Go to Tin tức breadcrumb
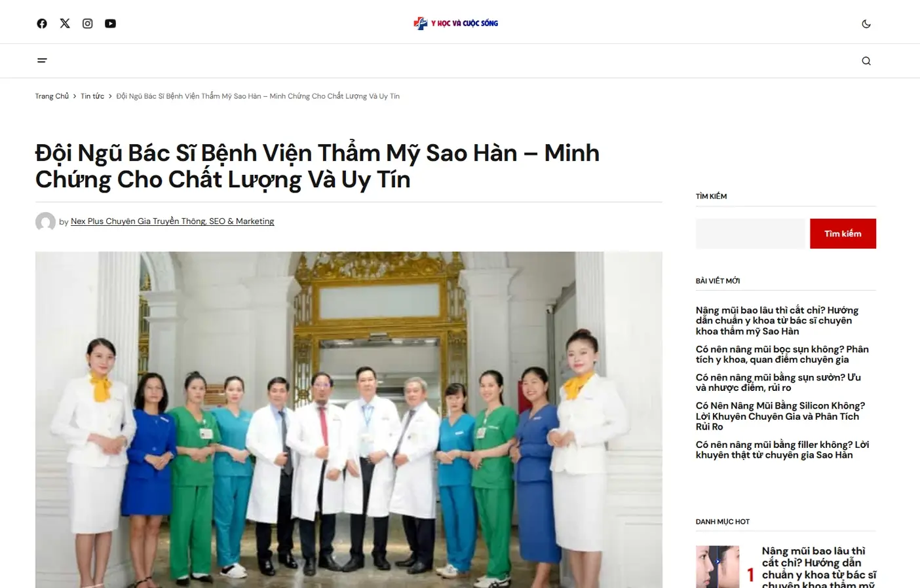The image size is (920, 588). [x=92, y=96]
